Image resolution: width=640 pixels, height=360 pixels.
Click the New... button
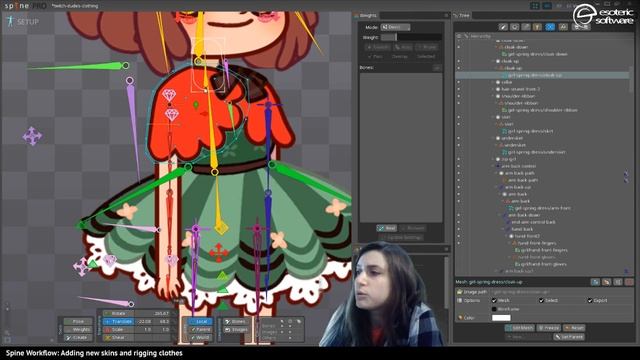click(x=527, y=337)
